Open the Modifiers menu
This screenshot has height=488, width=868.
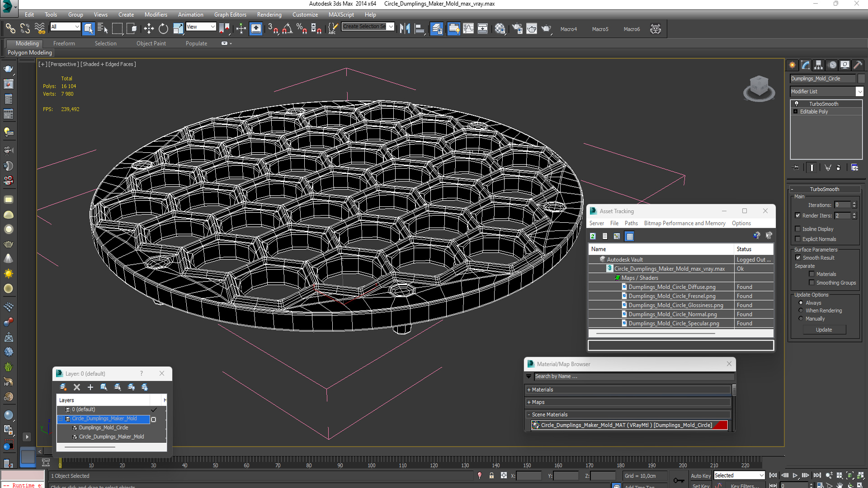pos(156,14)
